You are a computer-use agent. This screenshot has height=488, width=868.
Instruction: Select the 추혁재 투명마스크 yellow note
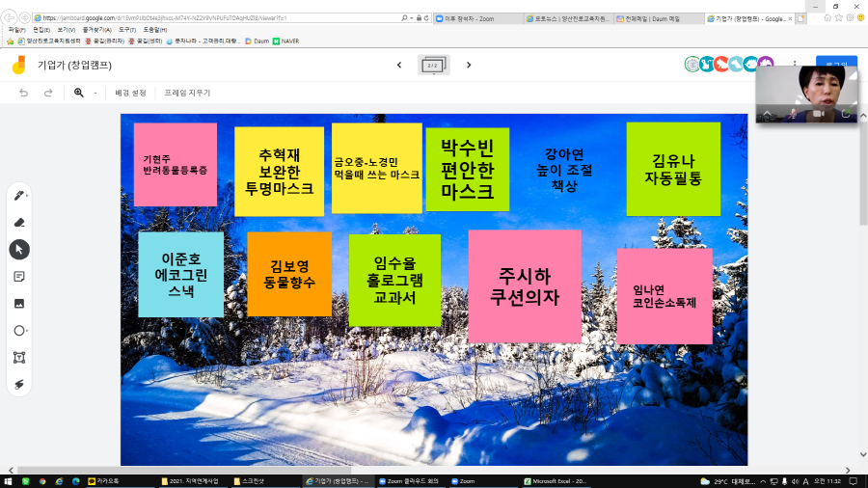279,172
